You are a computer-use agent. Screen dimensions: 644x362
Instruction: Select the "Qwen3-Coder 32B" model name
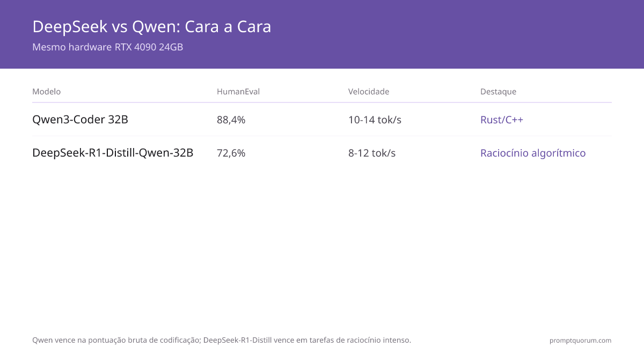pyautogui.click(x=80, y=120)
